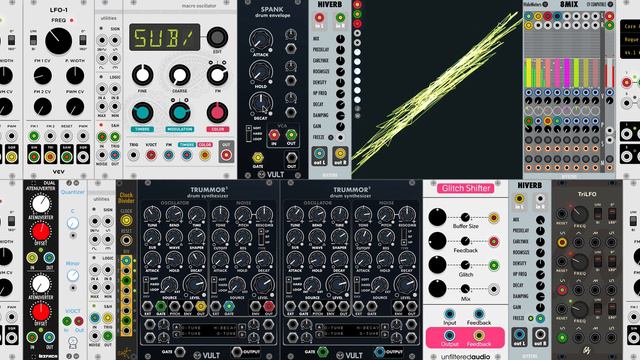Click the green bottom GATE jack on right TRUMMOR
Screen dimensions: 640x360
point(322,352)
